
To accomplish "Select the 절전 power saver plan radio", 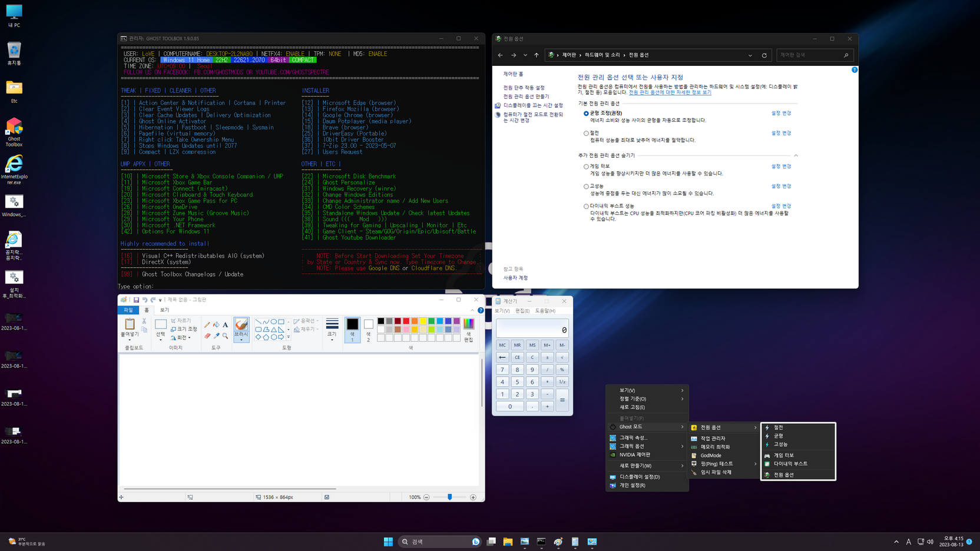I will click(586, 134).
